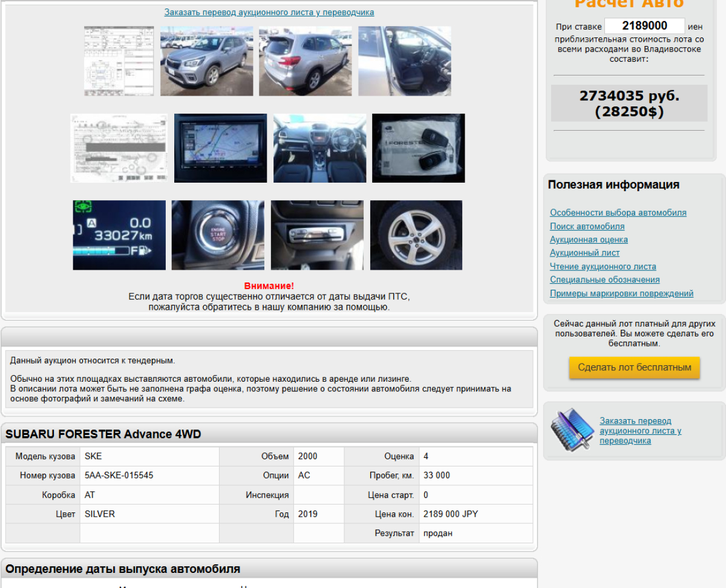Screen dimensions: 726x588
Task: Select the chassis number 5AA-SKE-015545
Action: 119,475
